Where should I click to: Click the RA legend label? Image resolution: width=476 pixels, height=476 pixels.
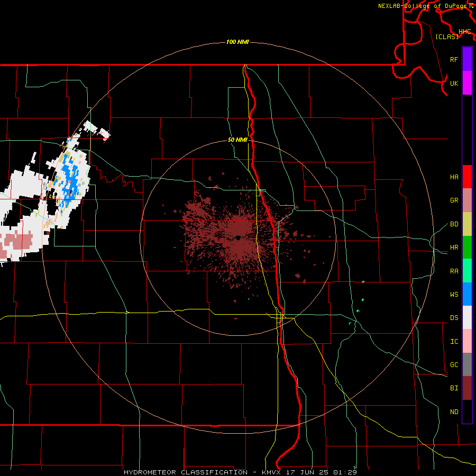point(454,271)
